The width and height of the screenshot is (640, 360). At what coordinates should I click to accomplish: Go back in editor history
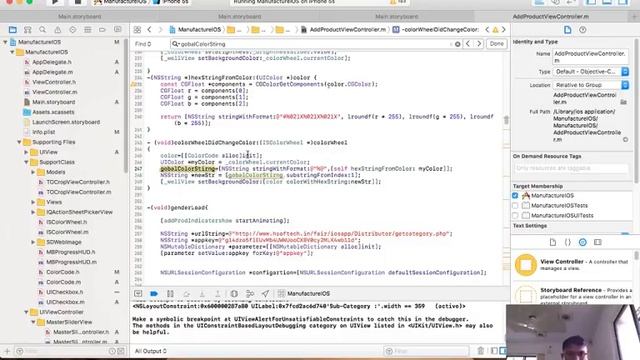[149, 29]
